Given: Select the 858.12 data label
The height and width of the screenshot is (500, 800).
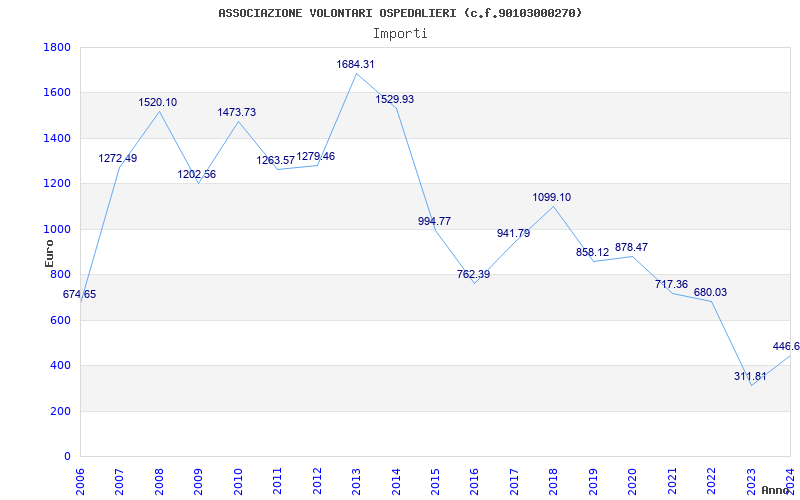Looking at the screenshot, I should pos(593,253).
